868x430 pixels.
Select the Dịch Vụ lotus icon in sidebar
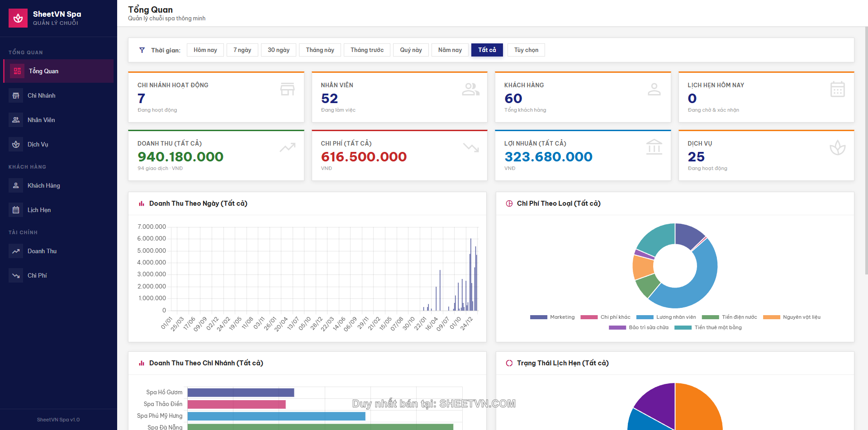coord(16,144)
